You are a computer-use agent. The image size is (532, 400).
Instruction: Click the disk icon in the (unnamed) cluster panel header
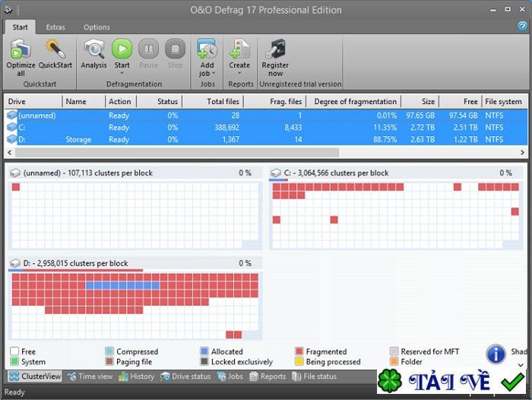click(15, 173)
